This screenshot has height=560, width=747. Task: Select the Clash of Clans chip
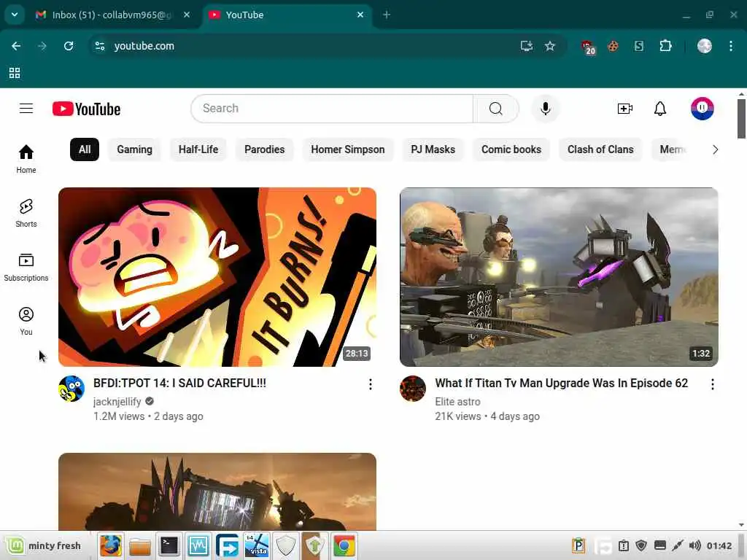coord(600,149)
